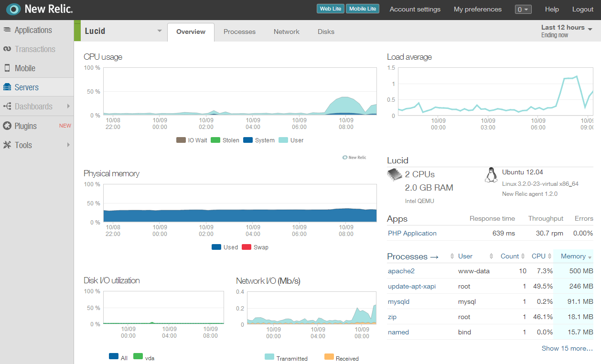Click the Linux penguin icon
The image size is (601, 364).
pos(491,175)
